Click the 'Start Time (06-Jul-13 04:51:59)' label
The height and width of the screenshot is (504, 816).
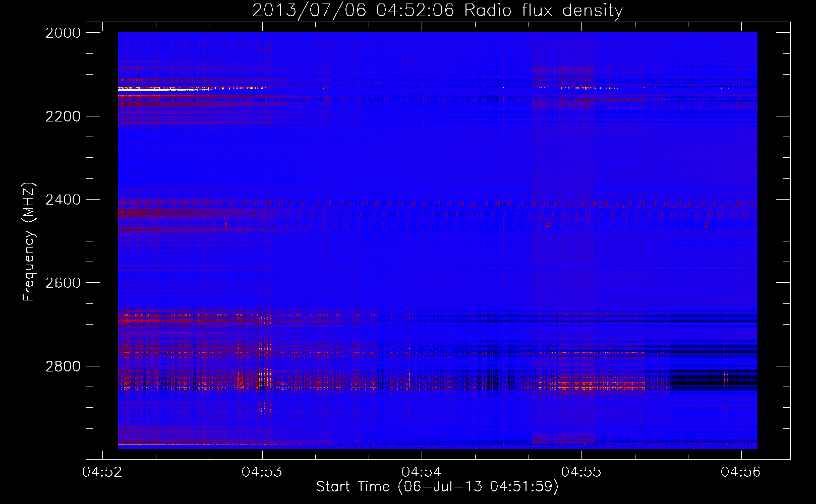[x=437, y=487]
